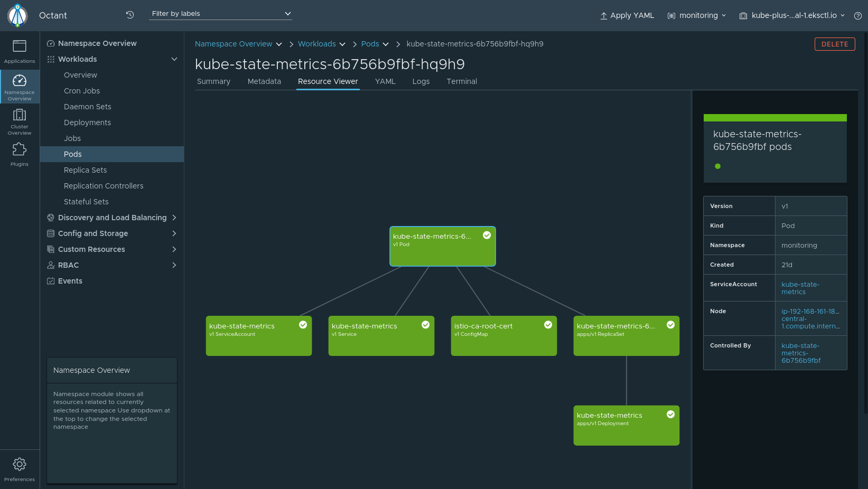Click Config and Storage database icon
Viewport: 868px width, 489px height.
click(51, 233)
